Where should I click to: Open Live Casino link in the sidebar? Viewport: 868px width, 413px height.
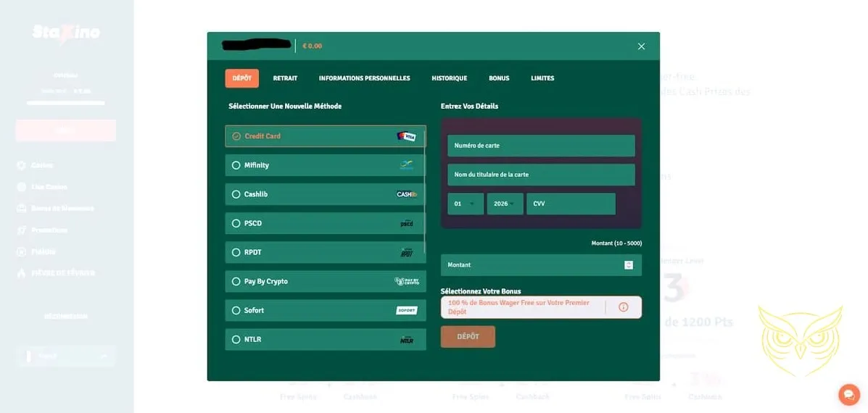click(x=49, y=187)
